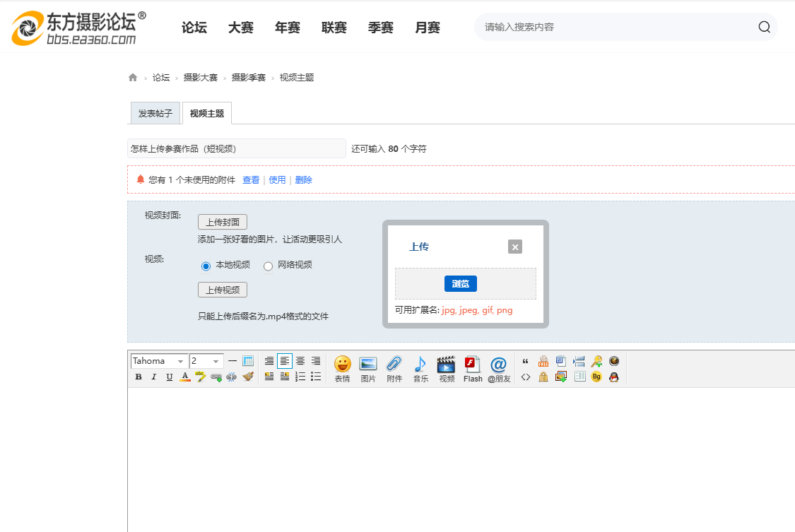Toggle italic text formatting

click(154, 377)
